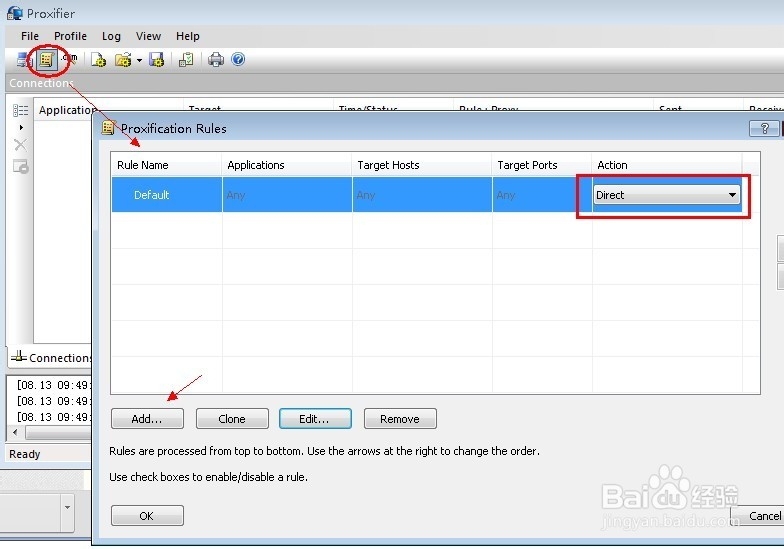Open the dropdown arrow at bottom-left panel
The image size is (784, 549).
click(x=68, y=508)
